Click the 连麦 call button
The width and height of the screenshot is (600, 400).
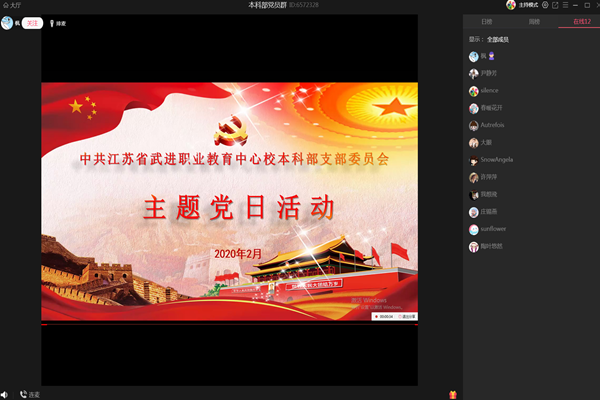(30, 394)
